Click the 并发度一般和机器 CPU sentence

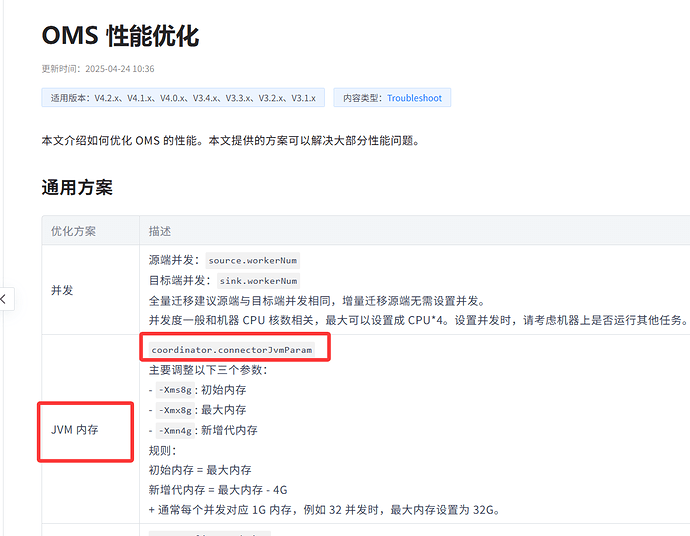(x=418, y=320)
